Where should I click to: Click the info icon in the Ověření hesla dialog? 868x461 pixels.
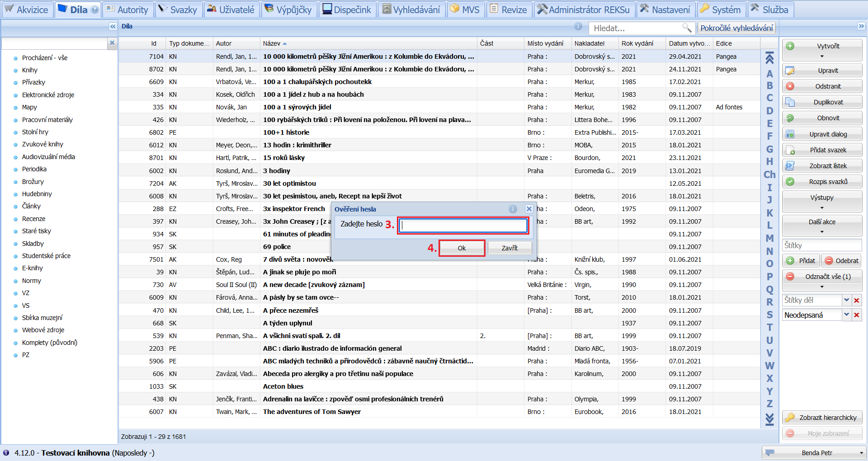pyautogui.click(x=513, y=209)
